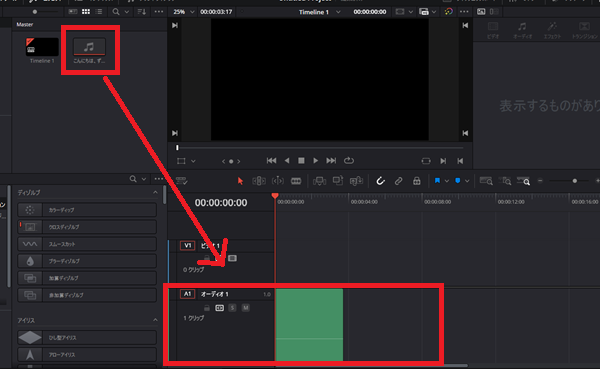Toggle auto select on オーディオ 1
The width and height of the screenshot is (600, 369).
pyautogui.click(x=219, y=308)
